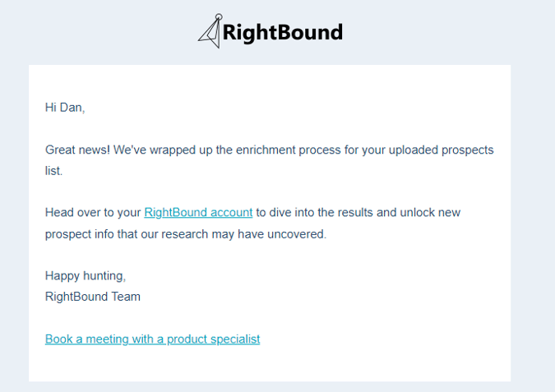Click the word 'process' in first paragraph

pyautogui.click(x=320, y=150)
